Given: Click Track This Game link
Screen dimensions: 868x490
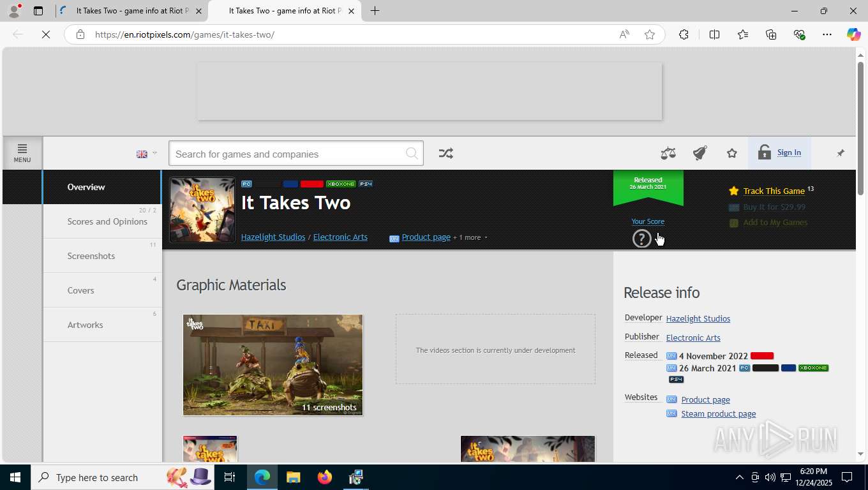Looking at the screenshot, I should pos(774,191).
